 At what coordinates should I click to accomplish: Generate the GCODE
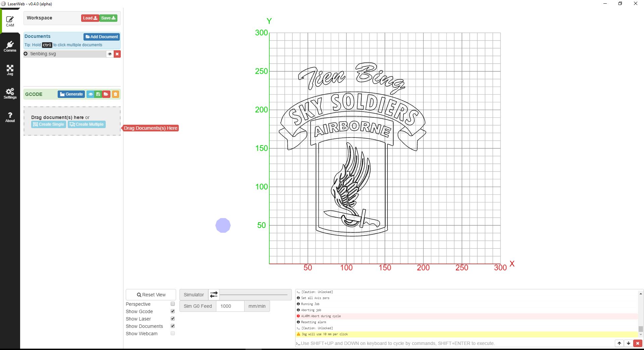point(71,94)
